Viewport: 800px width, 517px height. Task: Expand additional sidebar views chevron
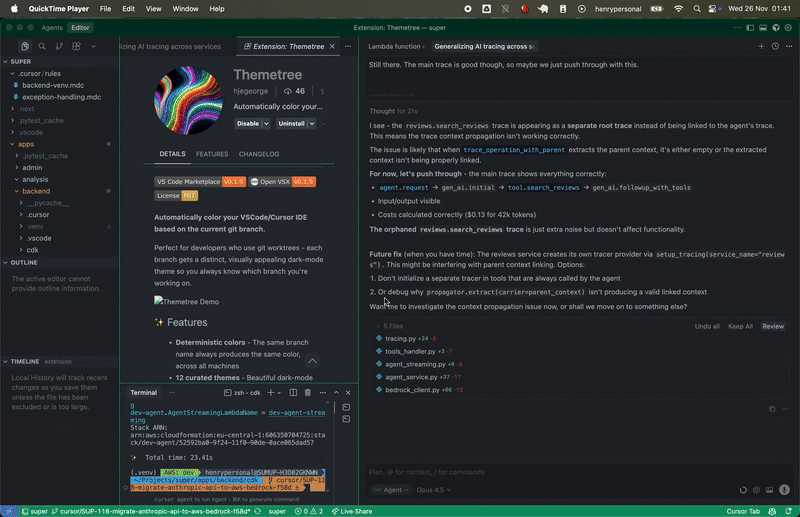[x=93, y=46]
